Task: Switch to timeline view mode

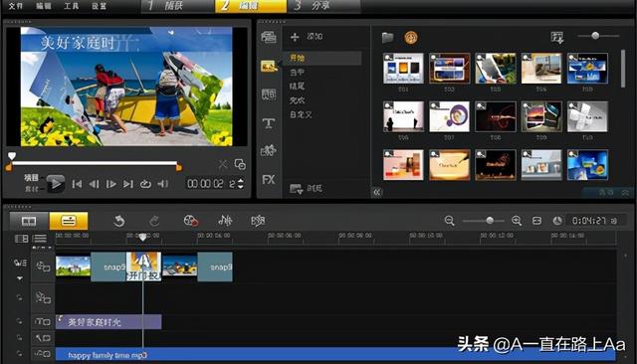Action: point(69,221)
